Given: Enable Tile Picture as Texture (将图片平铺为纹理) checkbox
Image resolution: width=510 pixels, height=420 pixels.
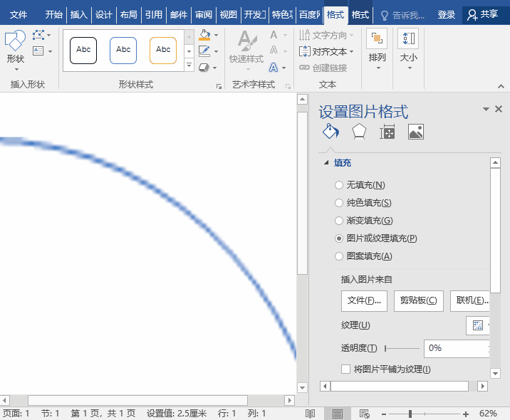Looking at the screenshot, I should coord(345,369).
